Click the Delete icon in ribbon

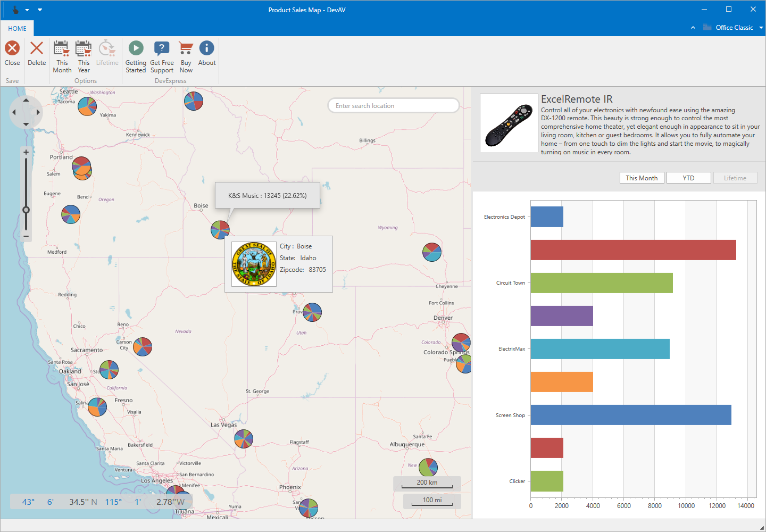[37, 54]
